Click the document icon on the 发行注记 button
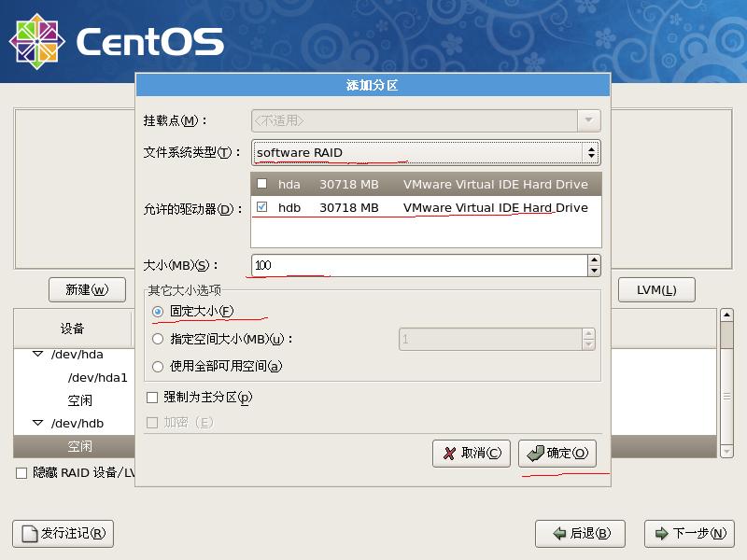Image resolution: width=747 pixels, height=560 pixels. 30,533
